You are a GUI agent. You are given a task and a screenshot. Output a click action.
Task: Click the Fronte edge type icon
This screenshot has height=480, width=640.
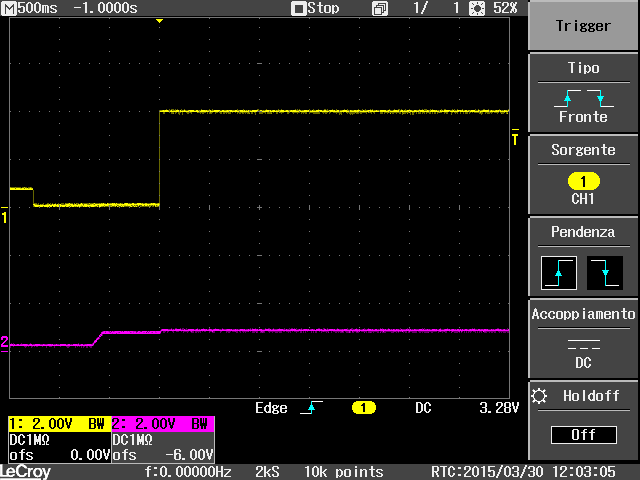pos(584,98)
